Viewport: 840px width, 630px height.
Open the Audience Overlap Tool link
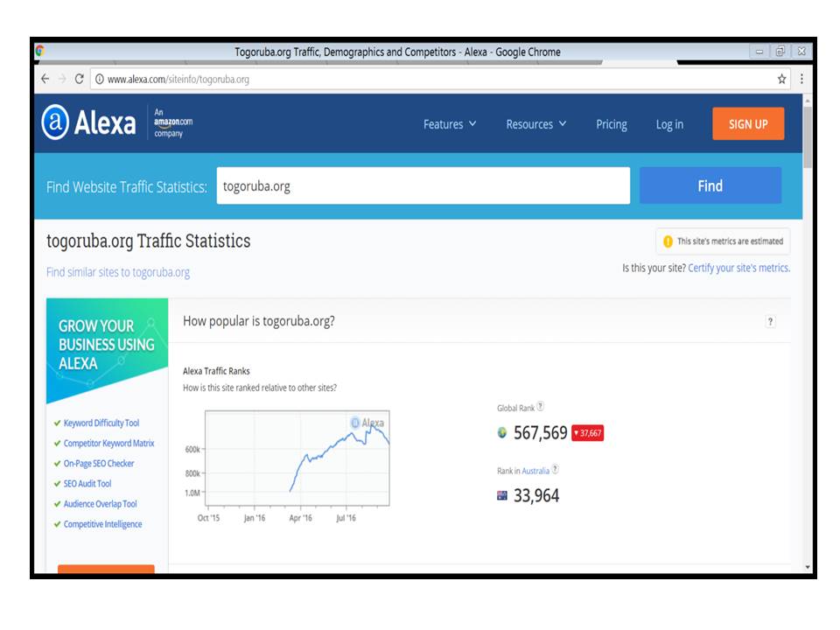pyautogui.click(x=100, y=504)
